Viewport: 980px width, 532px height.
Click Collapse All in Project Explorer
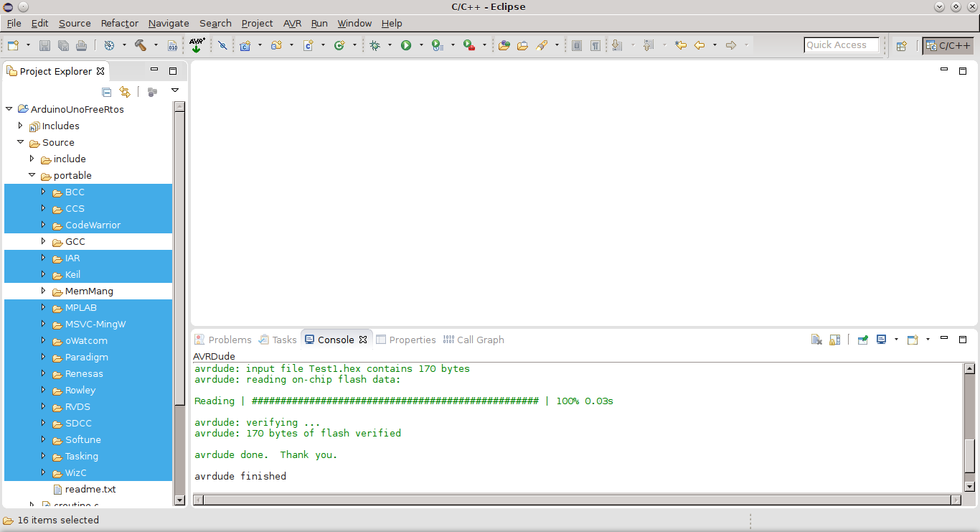(106, 91)
